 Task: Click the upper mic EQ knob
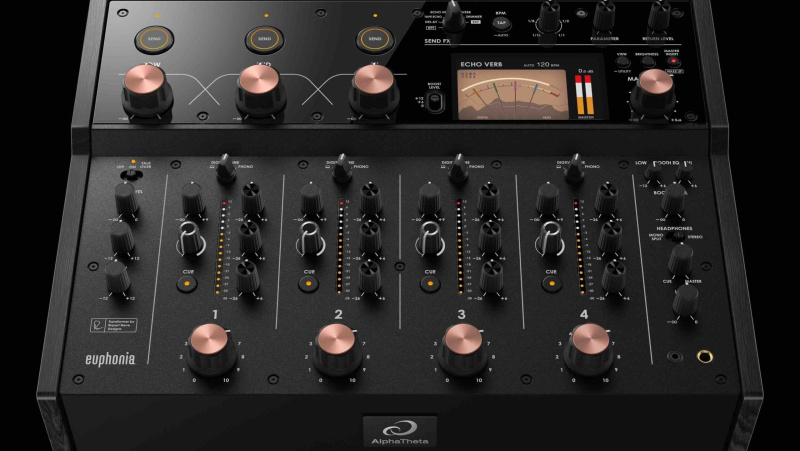tap(122, 238)
